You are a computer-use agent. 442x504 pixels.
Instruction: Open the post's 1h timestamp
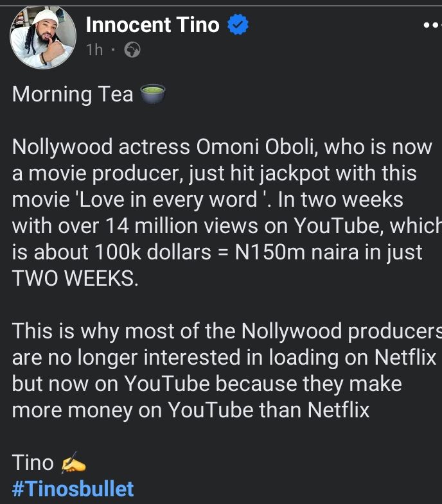tap(94, 49)
